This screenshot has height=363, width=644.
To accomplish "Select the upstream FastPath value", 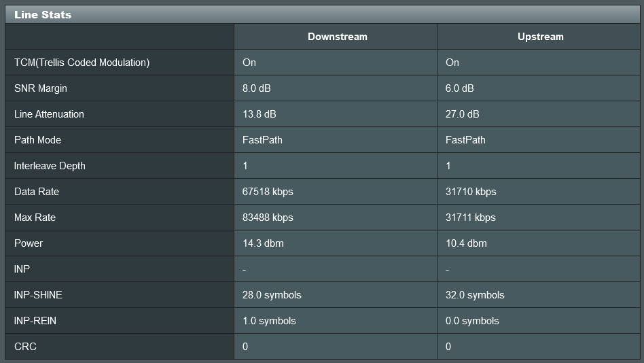I will [465, 140].
